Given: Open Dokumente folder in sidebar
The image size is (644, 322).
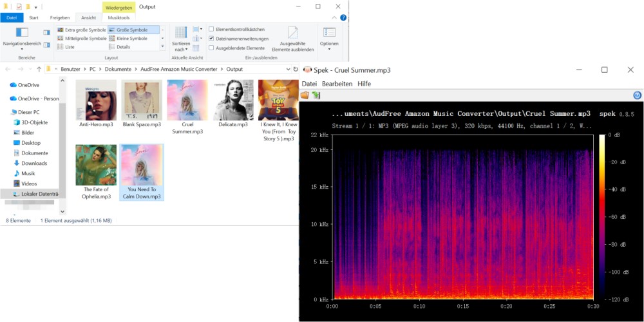Looking at the screenshot, I should pyautogui.click(x=31, y=153).
